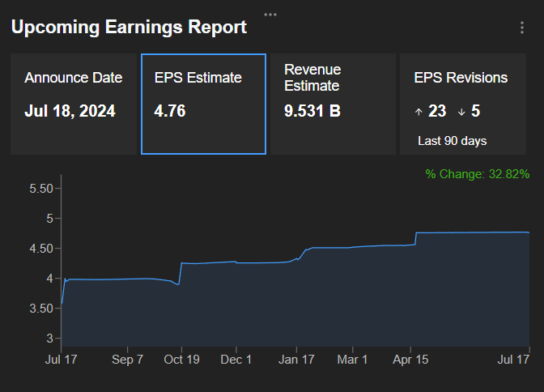Image resolution: width=544 pixels, height=392 pixels.
Task: Click Mar 1 on the chart date axis
Action: coord(352,358)
